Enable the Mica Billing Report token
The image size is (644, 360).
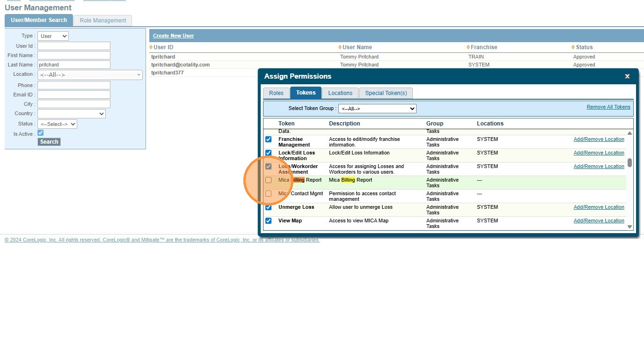269,180
